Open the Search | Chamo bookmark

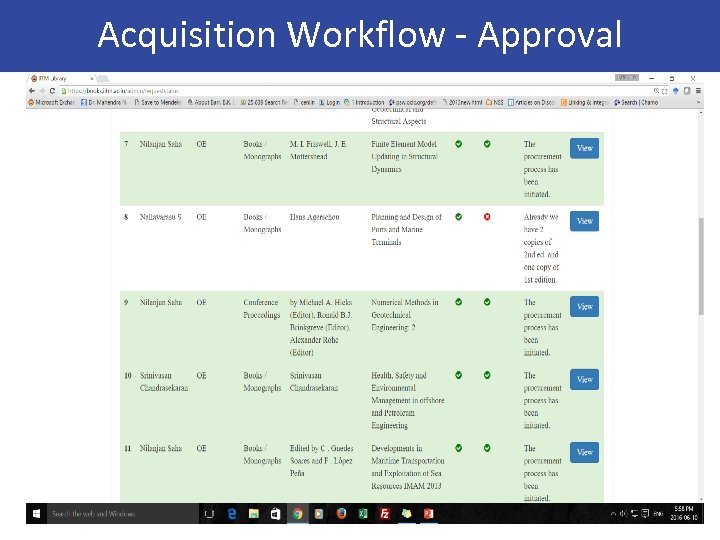click(636, 102)
